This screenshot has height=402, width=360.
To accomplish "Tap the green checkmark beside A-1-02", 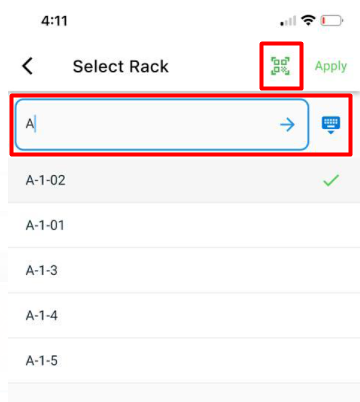I will click(331, 180).
